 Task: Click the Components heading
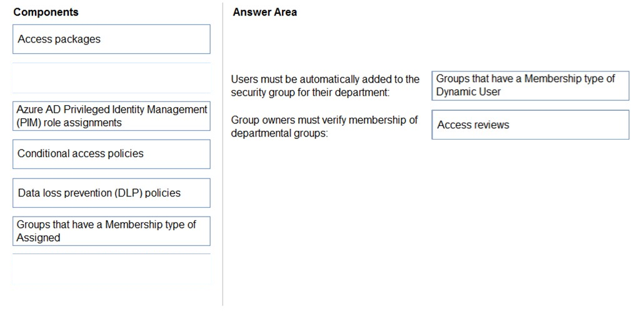pos(46,13)
